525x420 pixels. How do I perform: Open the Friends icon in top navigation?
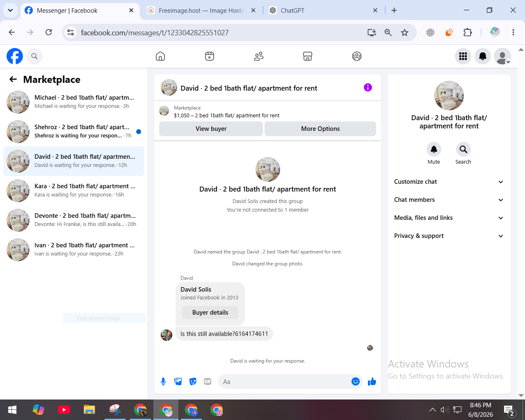point(259,56)
